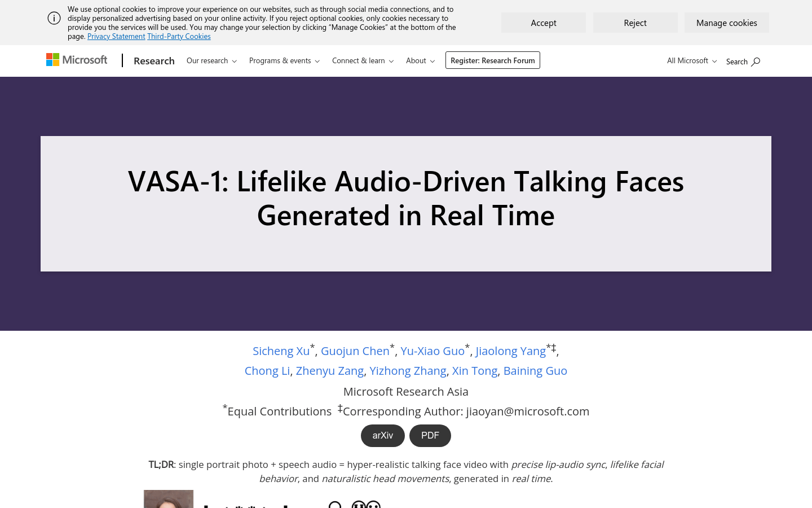Go to Research home link

(x=154, y=60)
